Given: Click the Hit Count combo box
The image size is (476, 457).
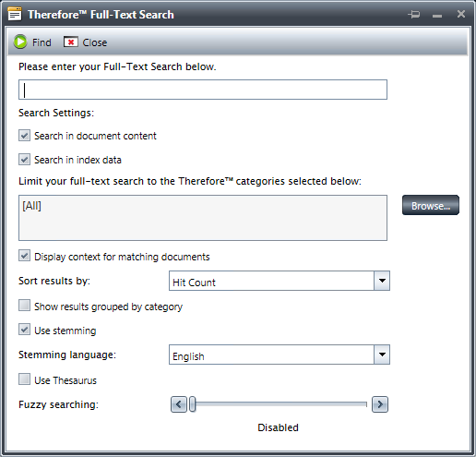Looking at the screenshot, I should pyautogui.click(x=280, y=281).
